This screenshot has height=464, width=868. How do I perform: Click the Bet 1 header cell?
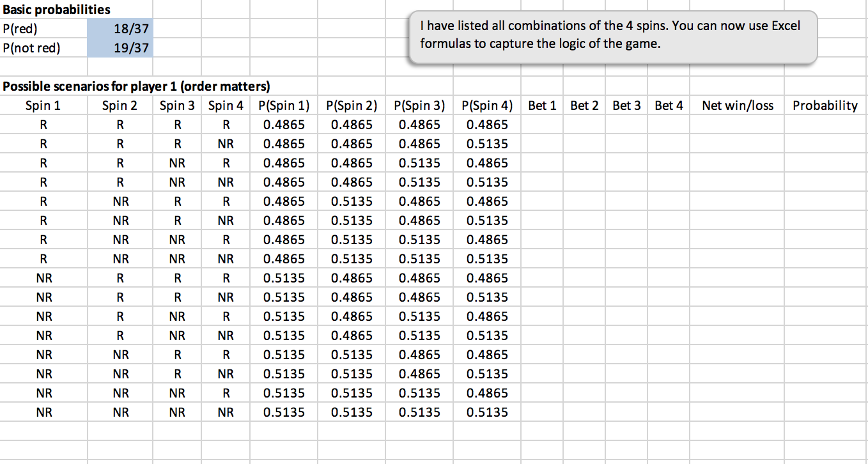coord(542,105)
